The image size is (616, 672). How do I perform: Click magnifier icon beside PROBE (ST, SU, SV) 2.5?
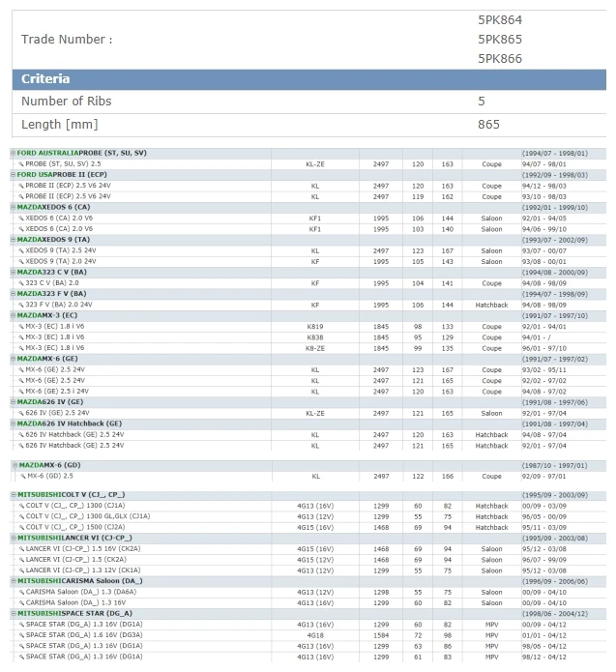click(x=21, y=164)
